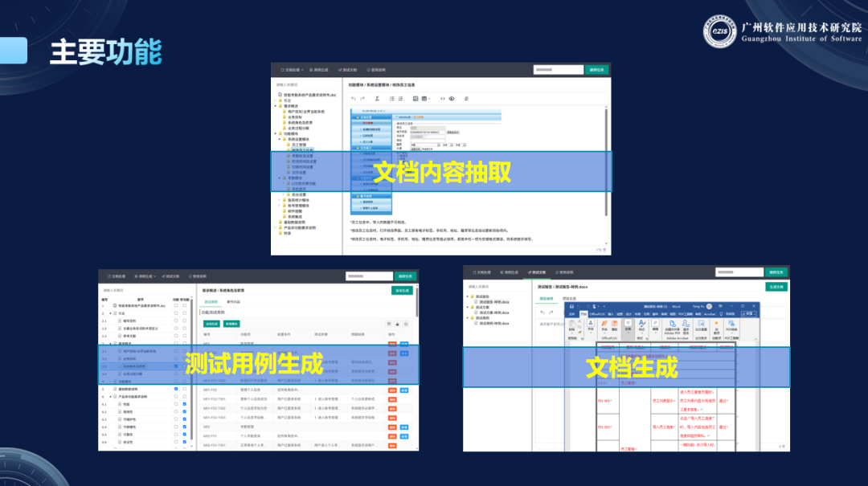Switch to the 章节内容 tab
This screenshot has height=486, width=868.
(x=233, y=301)
